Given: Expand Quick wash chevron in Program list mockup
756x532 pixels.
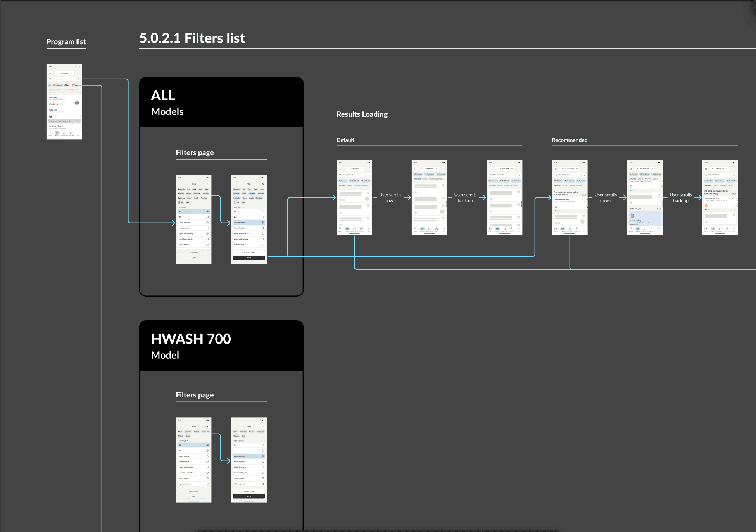Looking at the screenshot, I should (78, 97).
